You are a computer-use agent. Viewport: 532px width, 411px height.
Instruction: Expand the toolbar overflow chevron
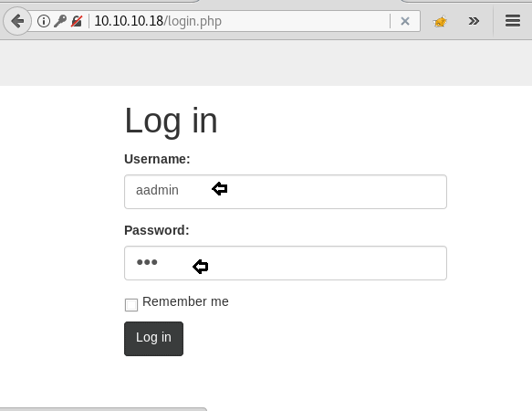point(474,21)
